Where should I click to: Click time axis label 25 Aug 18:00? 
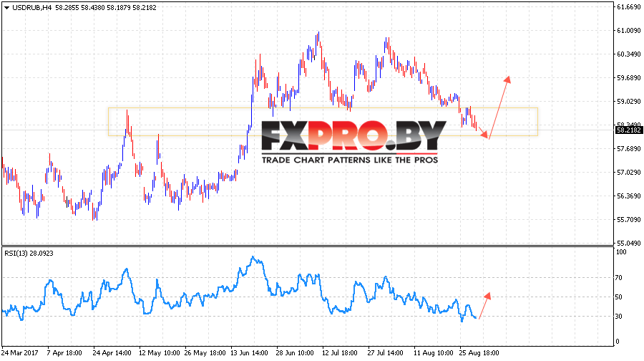479,353
